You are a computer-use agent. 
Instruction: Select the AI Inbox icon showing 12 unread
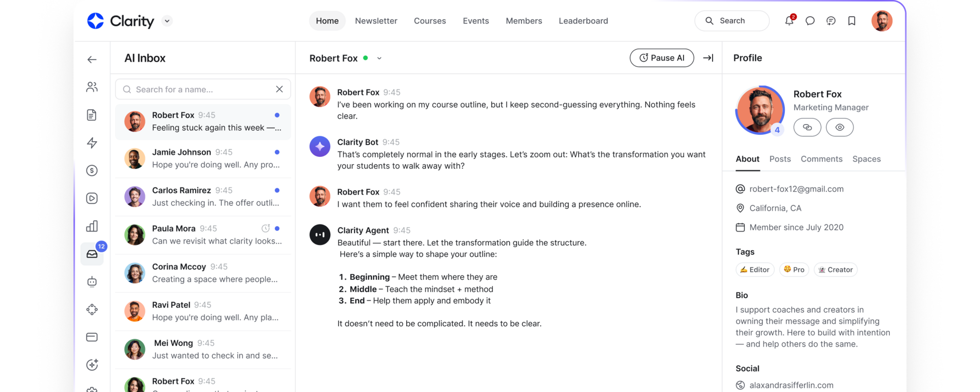(92, 253)
